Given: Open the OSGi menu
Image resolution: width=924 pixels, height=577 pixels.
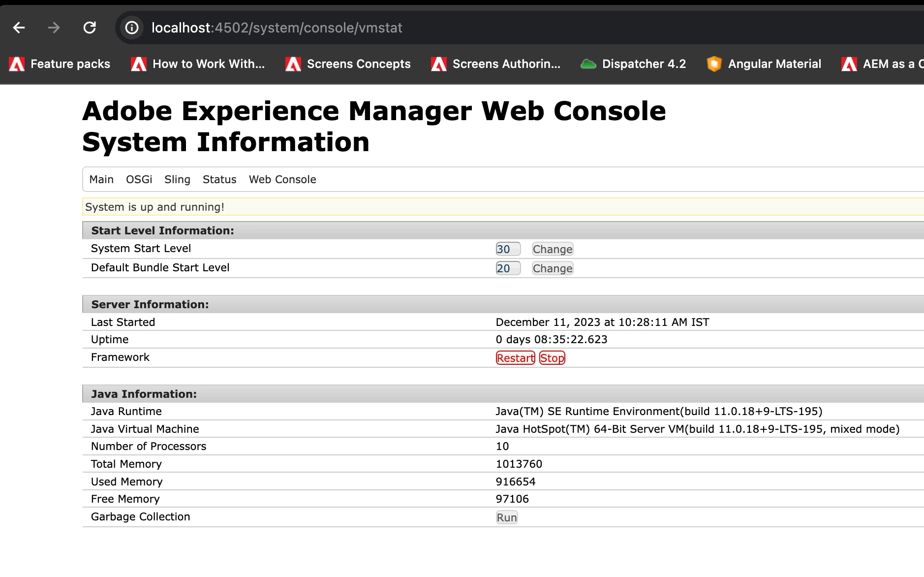Looking at the screenshot, I should pyautogui.click(x=139, y=180).
